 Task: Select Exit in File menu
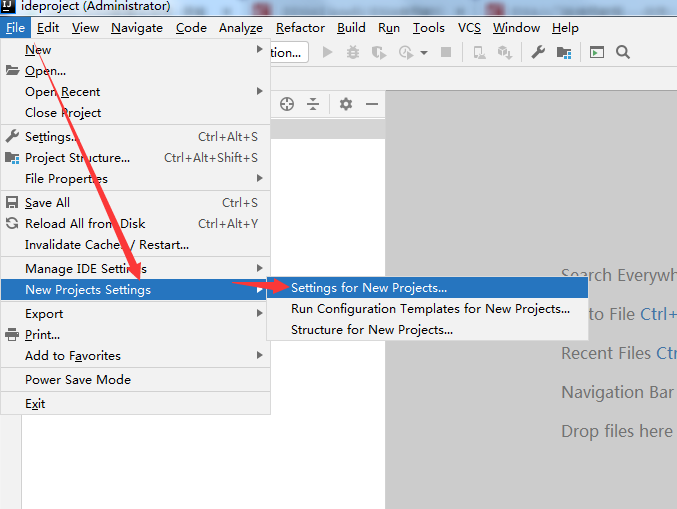(x=135, y=404)
